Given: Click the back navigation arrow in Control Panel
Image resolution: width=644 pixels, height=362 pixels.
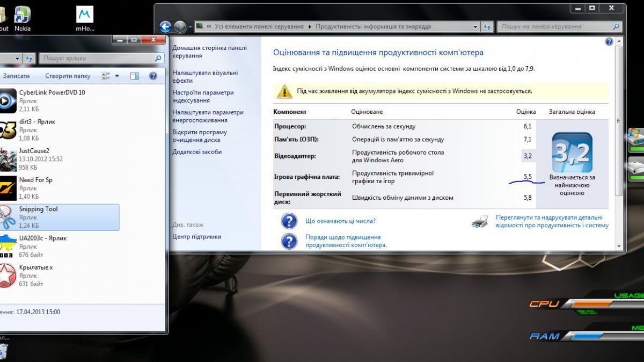Looking at the screenshot, I should click(x=166, y=26).
